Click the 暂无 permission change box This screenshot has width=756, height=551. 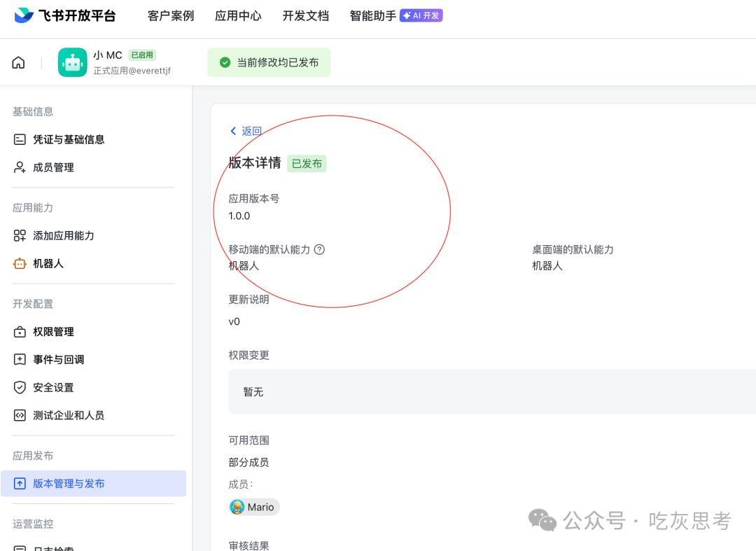492,392
